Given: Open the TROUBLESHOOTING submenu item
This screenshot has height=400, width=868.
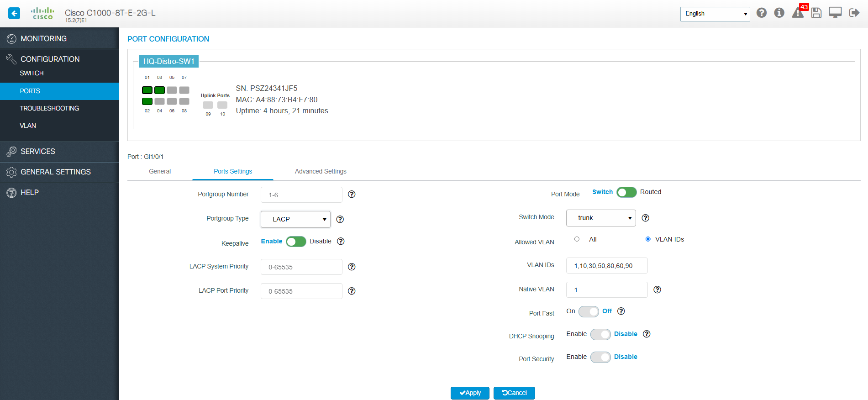Looking at the screenshot, I should point(59,108).
